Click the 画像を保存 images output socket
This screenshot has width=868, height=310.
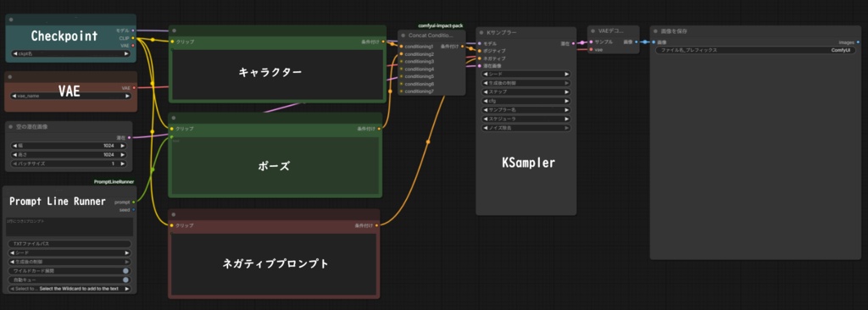[858, 42]
